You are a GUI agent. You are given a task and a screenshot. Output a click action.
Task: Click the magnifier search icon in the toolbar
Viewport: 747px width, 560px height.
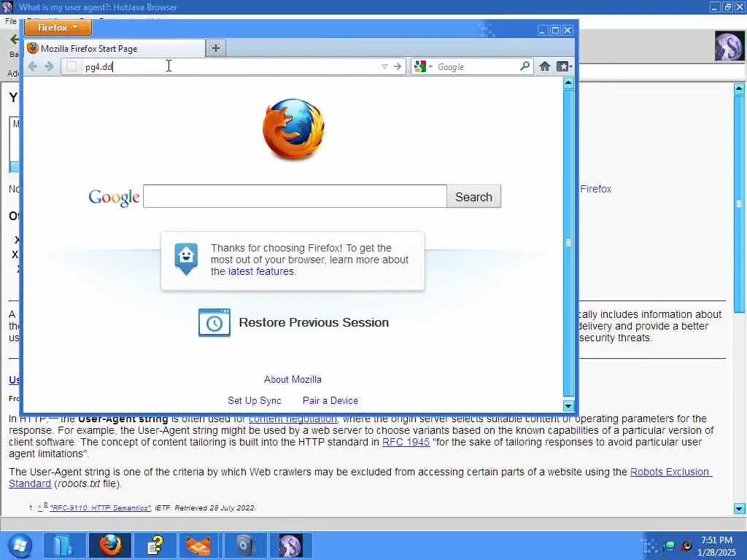(525, 66)
